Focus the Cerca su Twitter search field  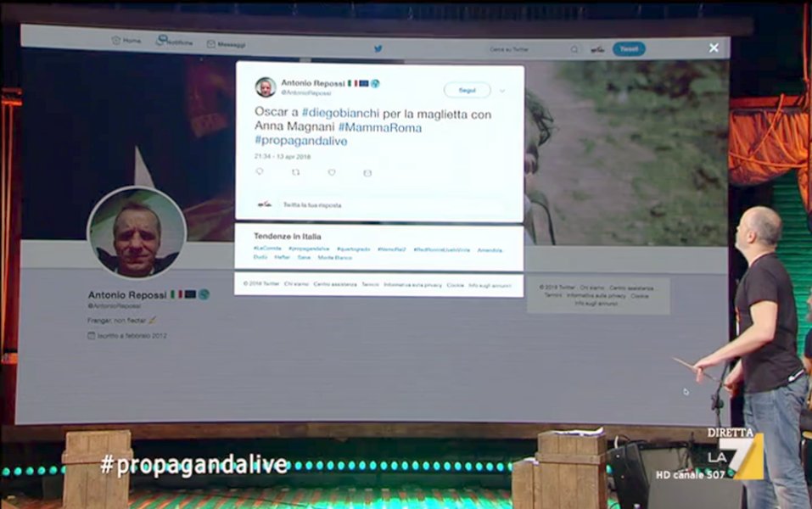[x=534, y=49]
